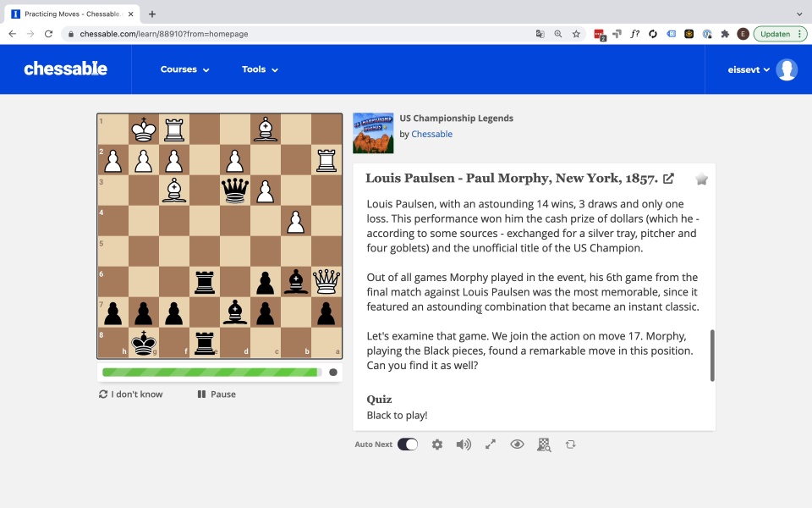Go to the Chessable home logo
Image resolution: width=812 pixels, height=508 pixels.
pos(66,69)
